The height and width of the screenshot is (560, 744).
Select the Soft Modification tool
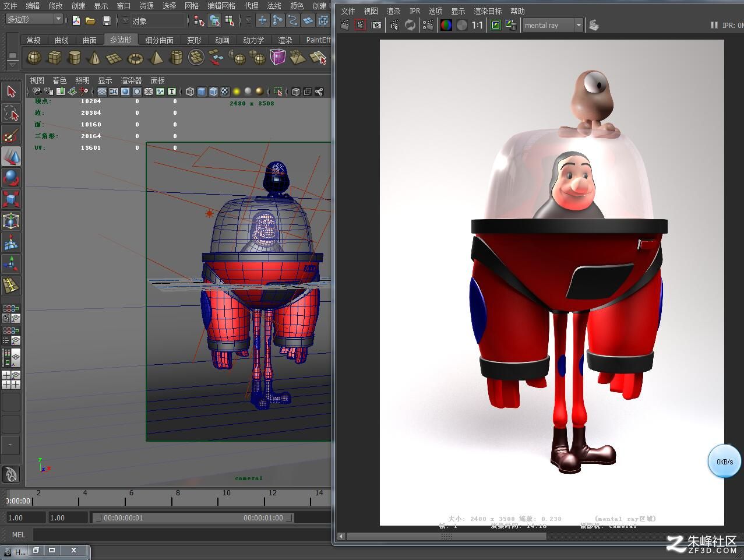[11, 242]
